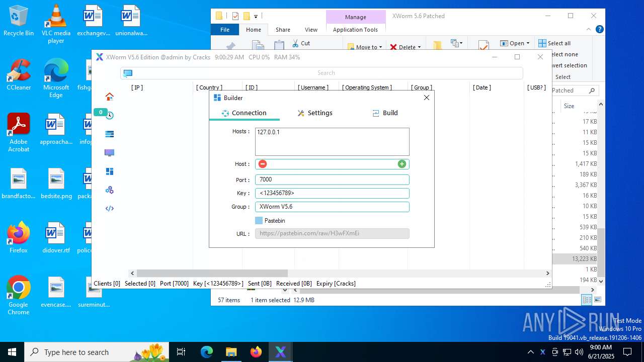This screenshot has height=362, width=644.
Task: Sort by Date column header
Action: click(x=482, y=87)
